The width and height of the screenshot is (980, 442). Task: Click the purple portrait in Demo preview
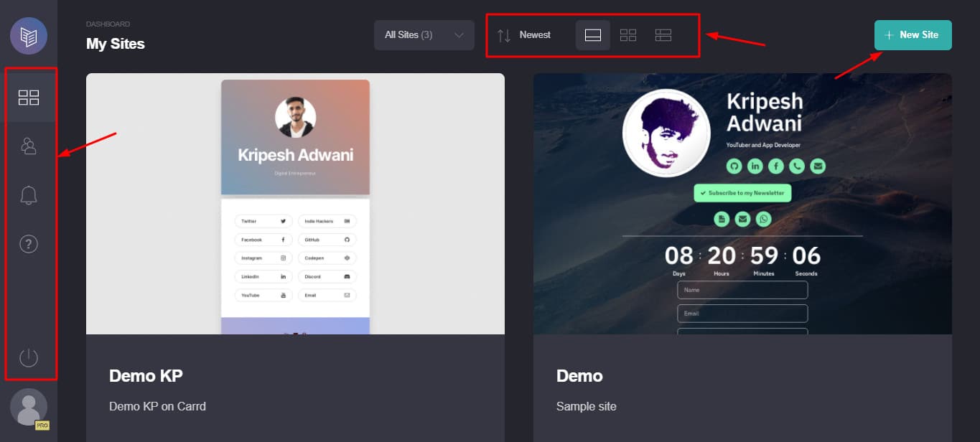666,133
